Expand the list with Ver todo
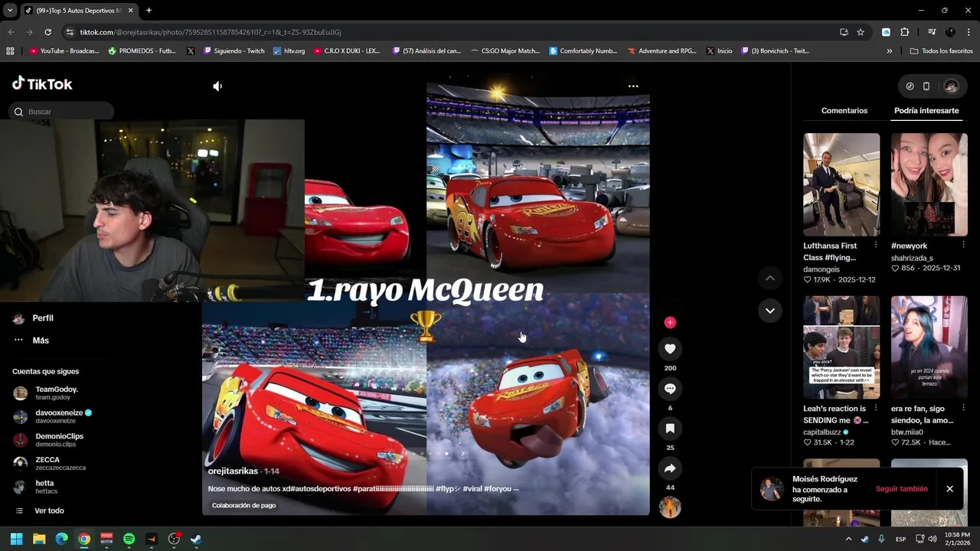The height and width of the screenshot is (551, 980). point(49,510)
